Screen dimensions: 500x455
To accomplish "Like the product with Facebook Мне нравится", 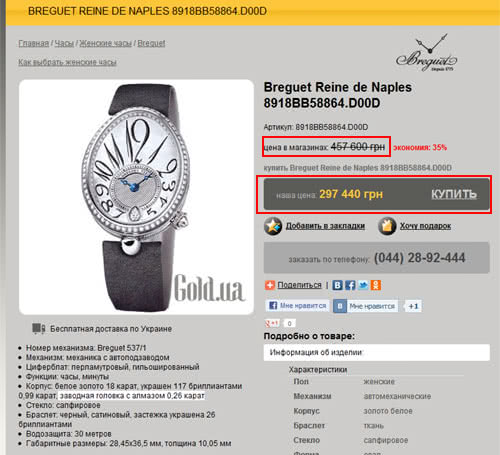I will 297,306.
